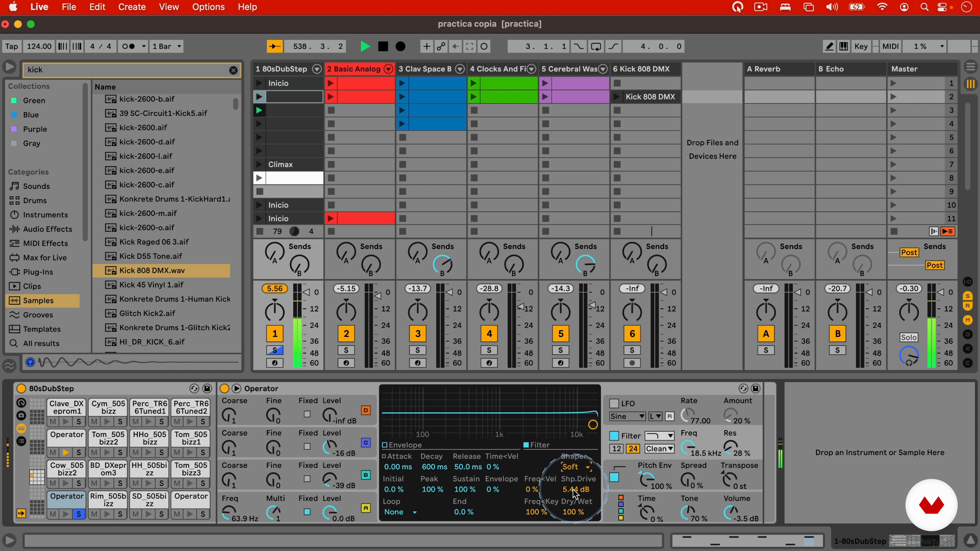Toggle the Operator device activator
The image size is (980, 551).
pos(225,388)
